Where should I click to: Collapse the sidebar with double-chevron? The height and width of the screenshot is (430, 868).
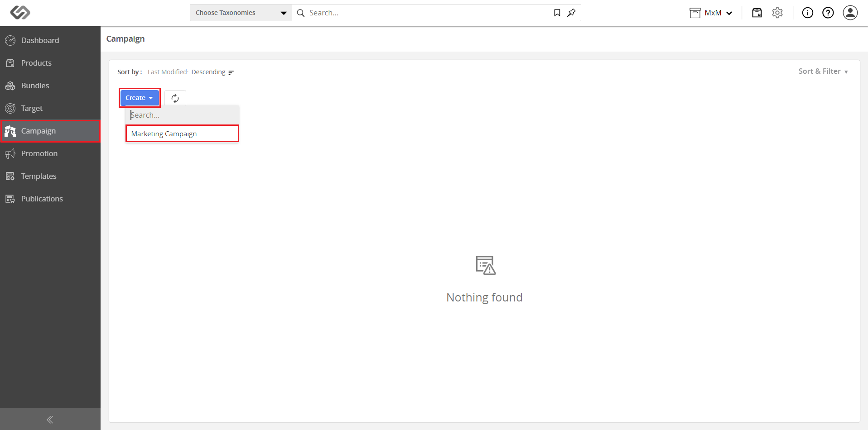click(50, 420)
